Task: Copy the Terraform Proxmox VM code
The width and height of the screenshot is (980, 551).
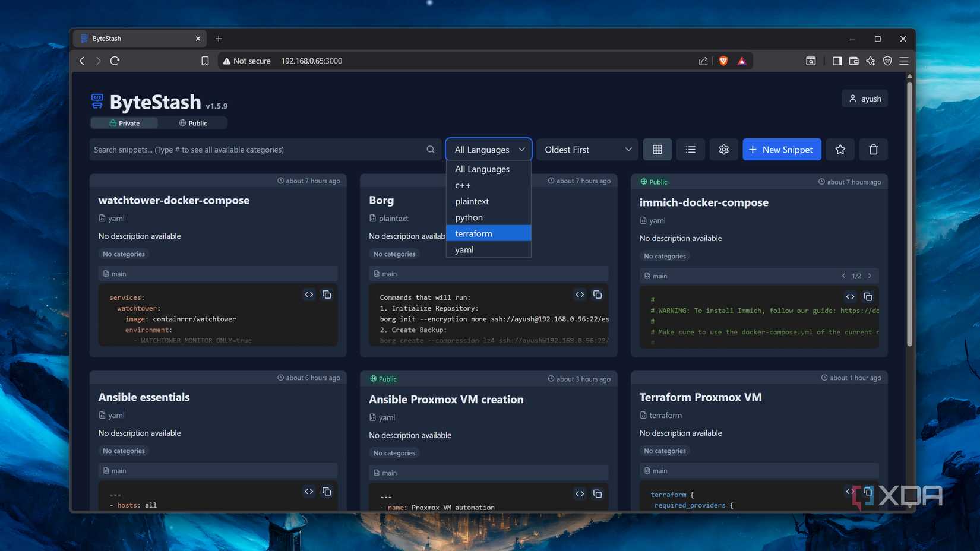Action: coord(868,492)
